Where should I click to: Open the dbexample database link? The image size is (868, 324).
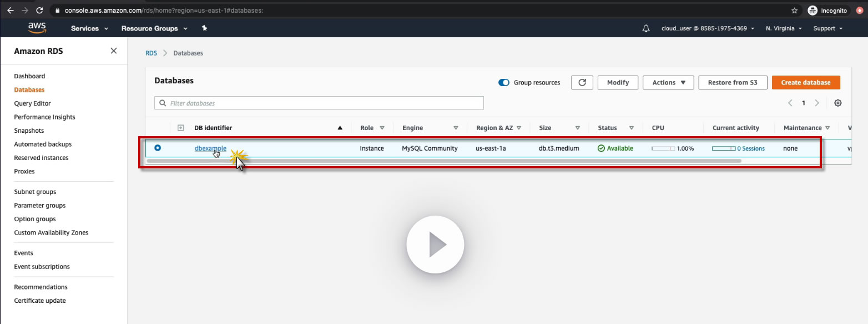(x=210, y=148)
